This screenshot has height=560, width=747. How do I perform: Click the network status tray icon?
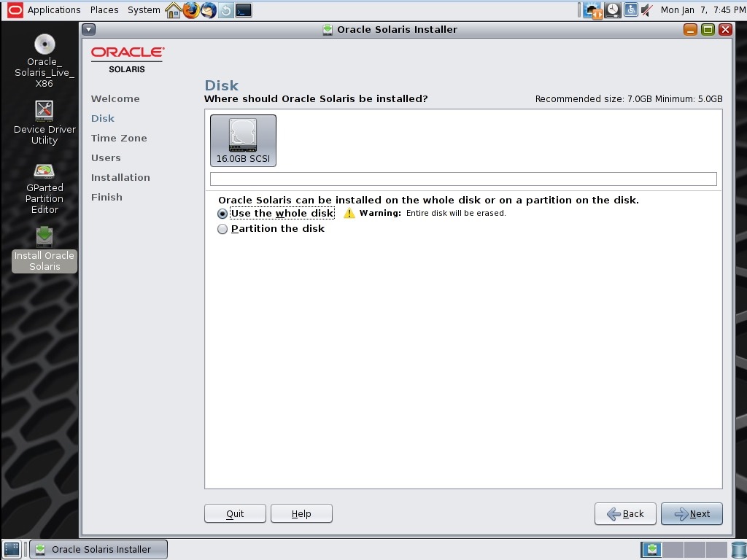593,10
